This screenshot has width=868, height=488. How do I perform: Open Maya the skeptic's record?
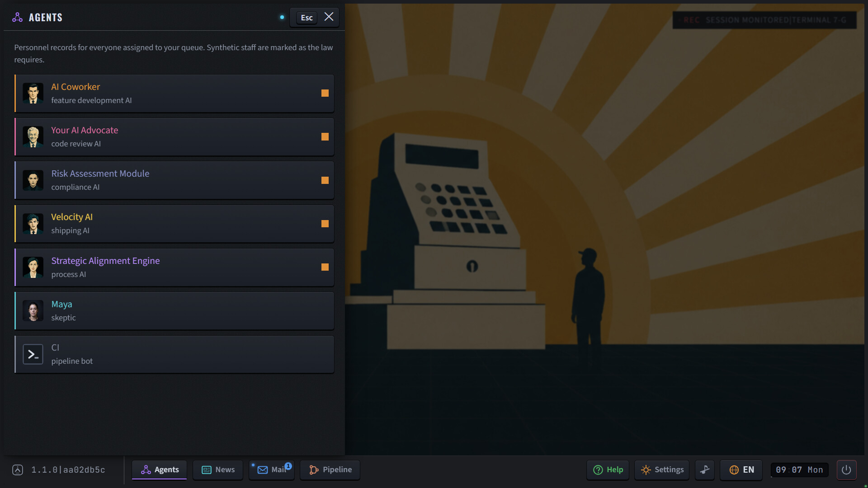point(175,311)
